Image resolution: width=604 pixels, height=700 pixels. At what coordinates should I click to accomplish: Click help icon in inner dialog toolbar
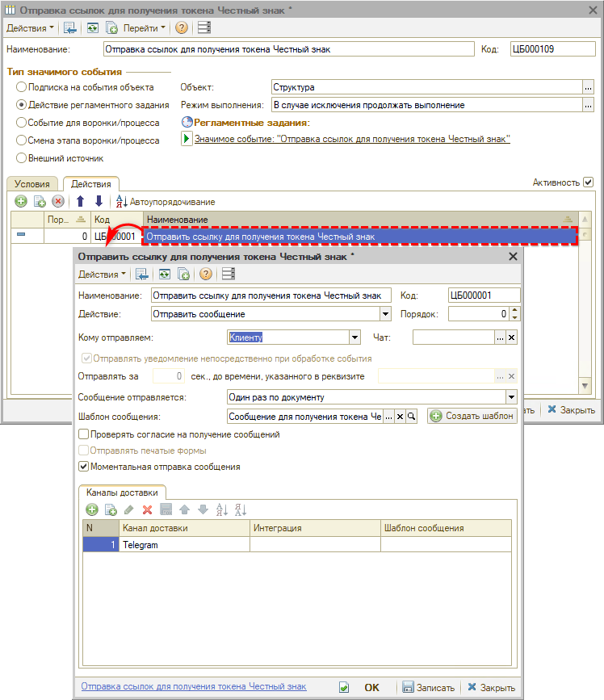coord(205,274)
